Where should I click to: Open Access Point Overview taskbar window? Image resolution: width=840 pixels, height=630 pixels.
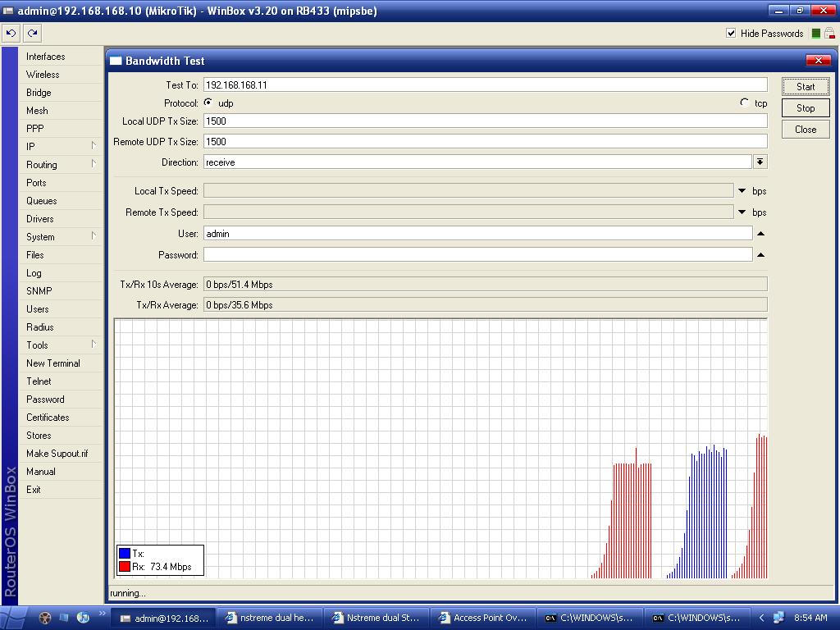pos(482,618)
